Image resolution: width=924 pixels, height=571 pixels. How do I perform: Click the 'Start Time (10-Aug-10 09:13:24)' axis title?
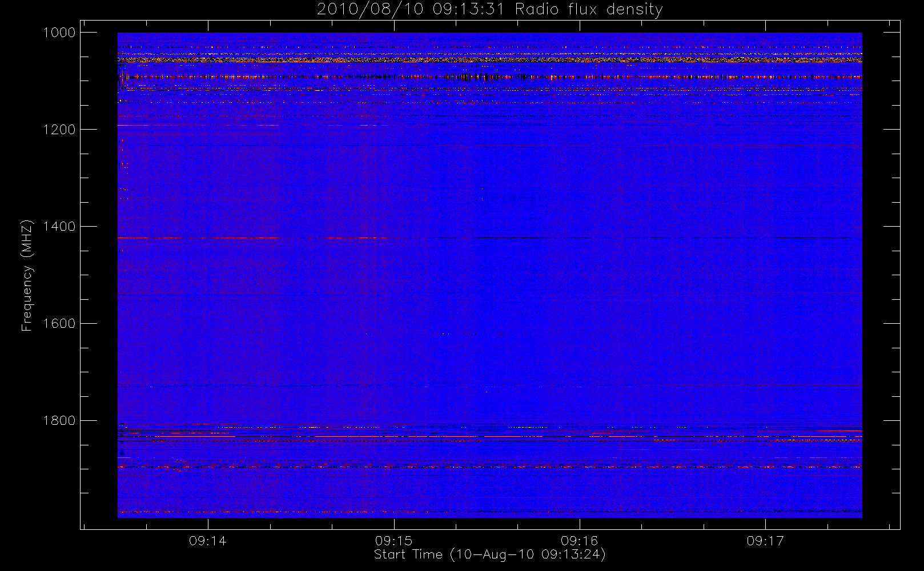click(x=489, y=554)
